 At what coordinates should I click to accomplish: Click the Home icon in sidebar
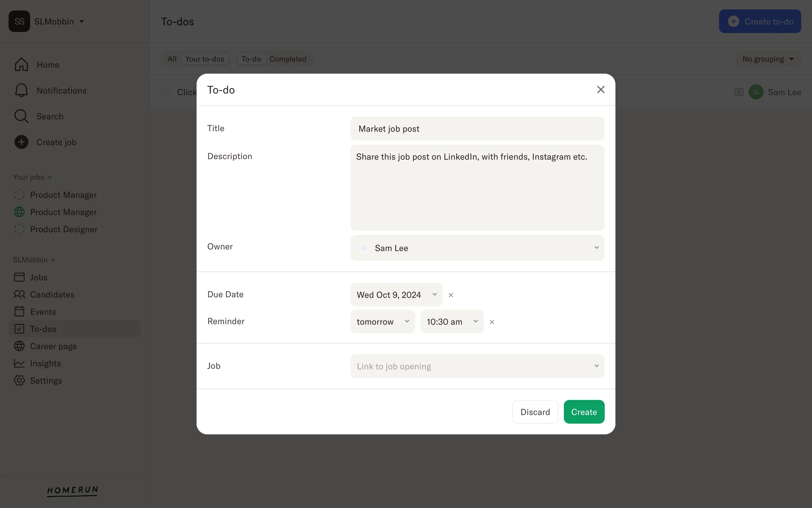coord(21,65)
